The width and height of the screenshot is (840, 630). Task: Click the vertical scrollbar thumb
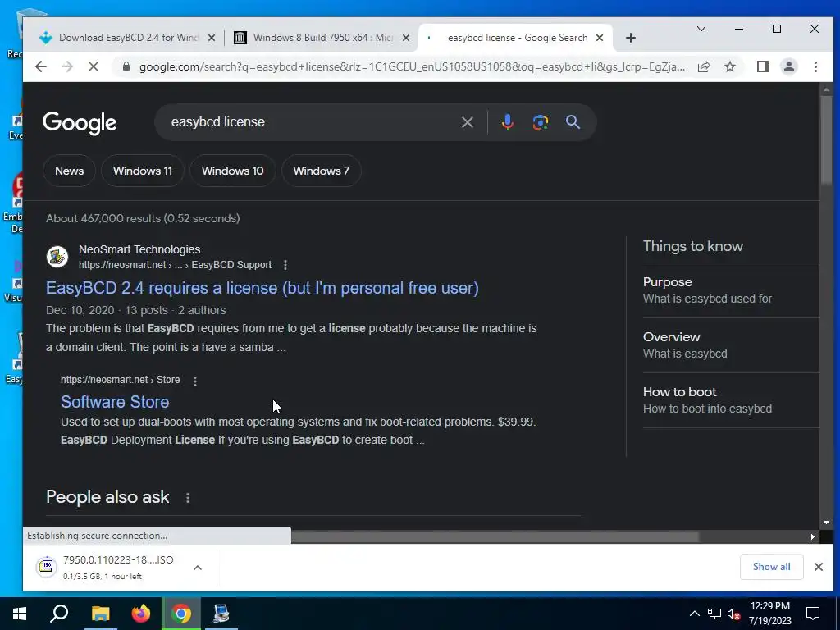click(826, 141)
